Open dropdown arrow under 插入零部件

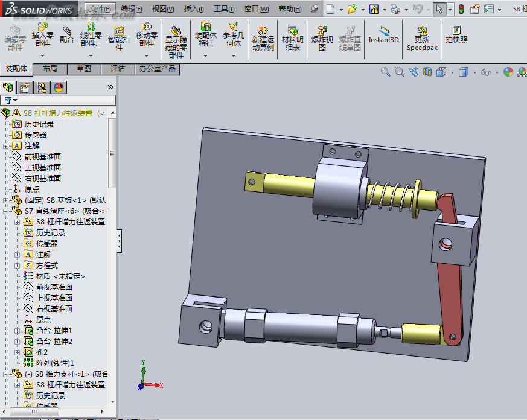43,56
